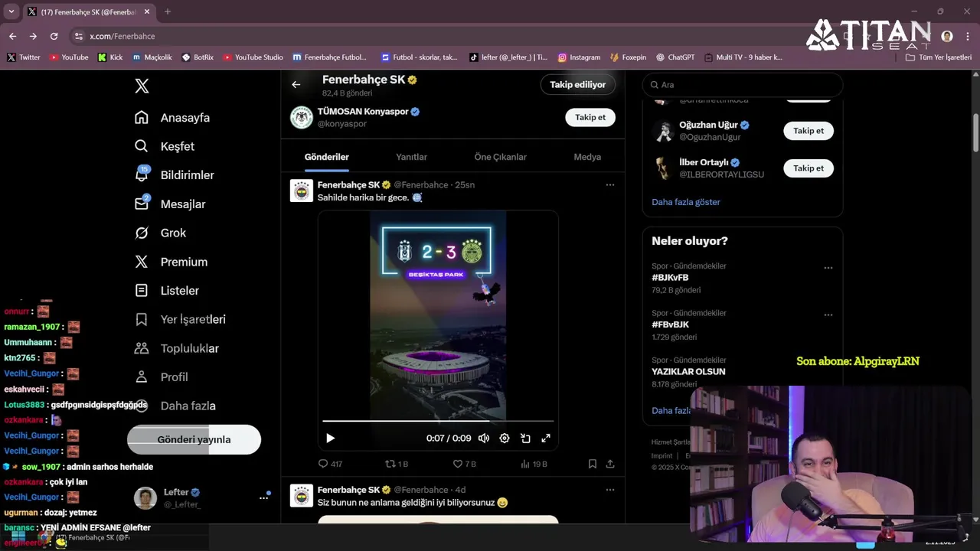Click page vertical scrollbar thumb
980x551 pixels.
[x=975, y=132]
